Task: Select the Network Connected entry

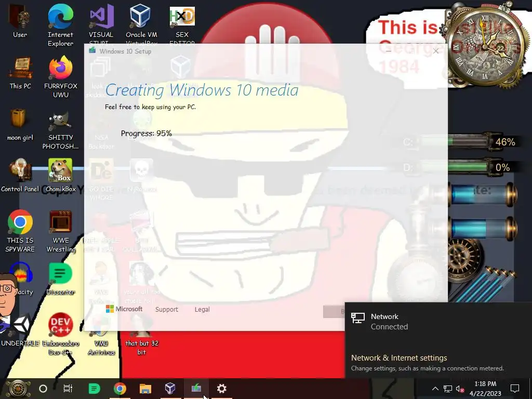Action: 438,321
